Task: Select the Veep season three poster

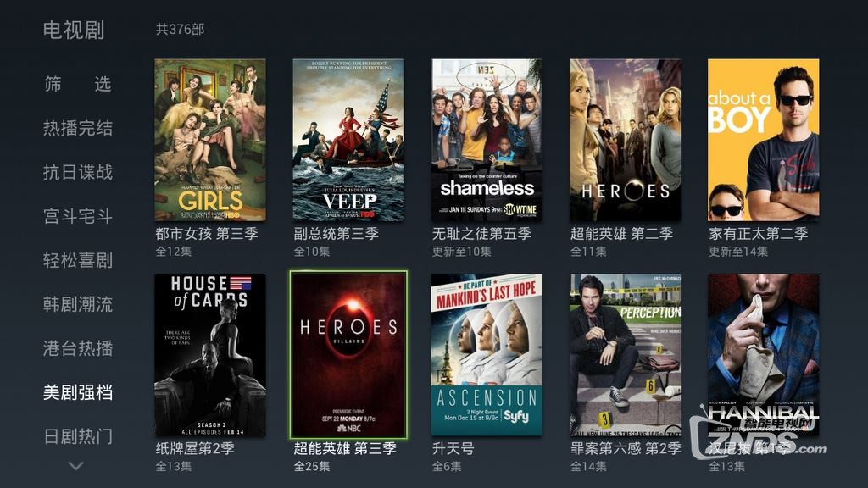Action: point(348,140)
